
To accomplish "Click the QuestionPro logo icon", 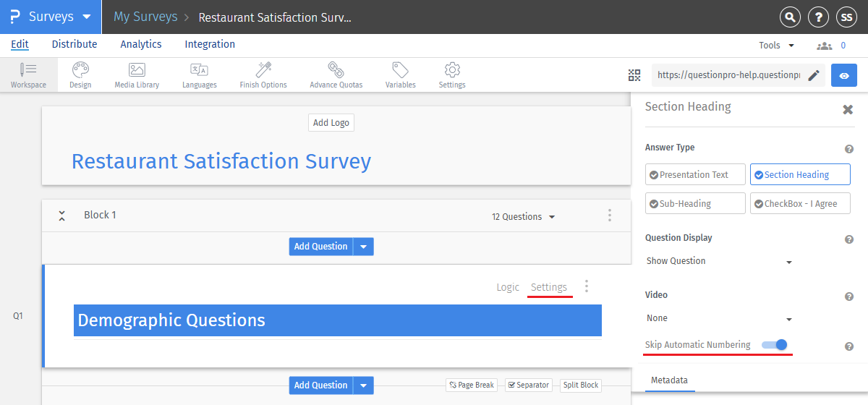I will coord(14,17).
